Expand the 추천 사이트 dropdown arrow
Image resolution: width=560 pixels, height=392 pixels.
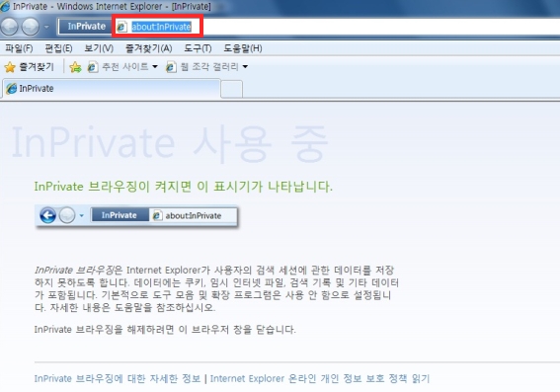(155, 66)
